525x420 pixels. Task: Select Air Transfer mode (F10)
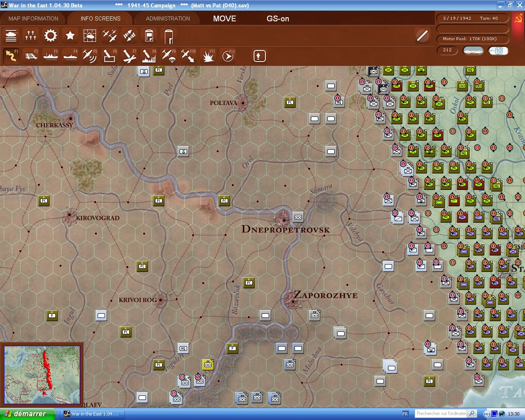click(188, 56)
